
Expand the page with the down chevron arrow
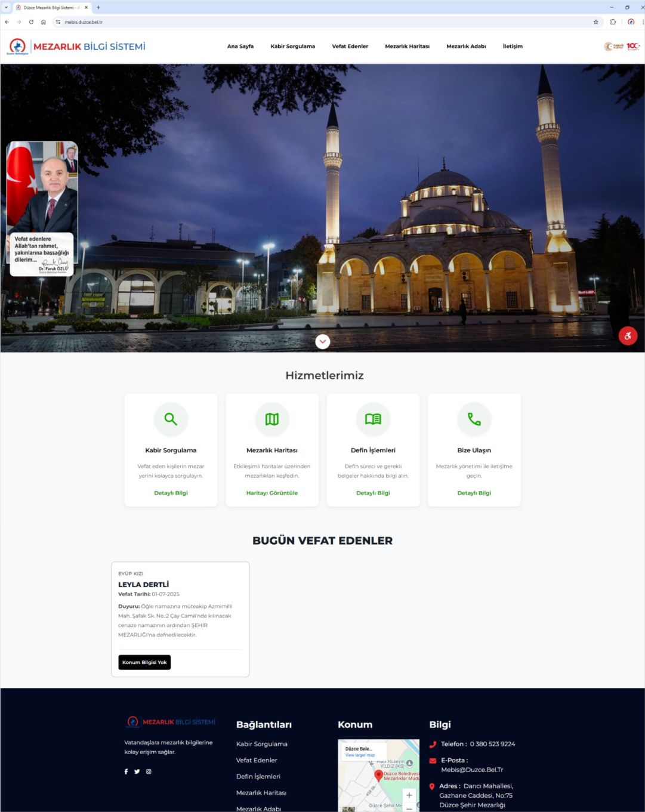(x=322, y=341)
